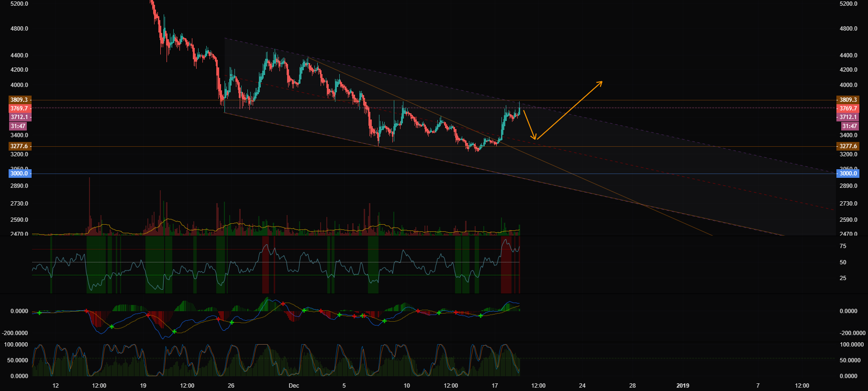868x391 pixels.
Task: Click the 19 date label on time axis
Action: [x=143, y=386]
